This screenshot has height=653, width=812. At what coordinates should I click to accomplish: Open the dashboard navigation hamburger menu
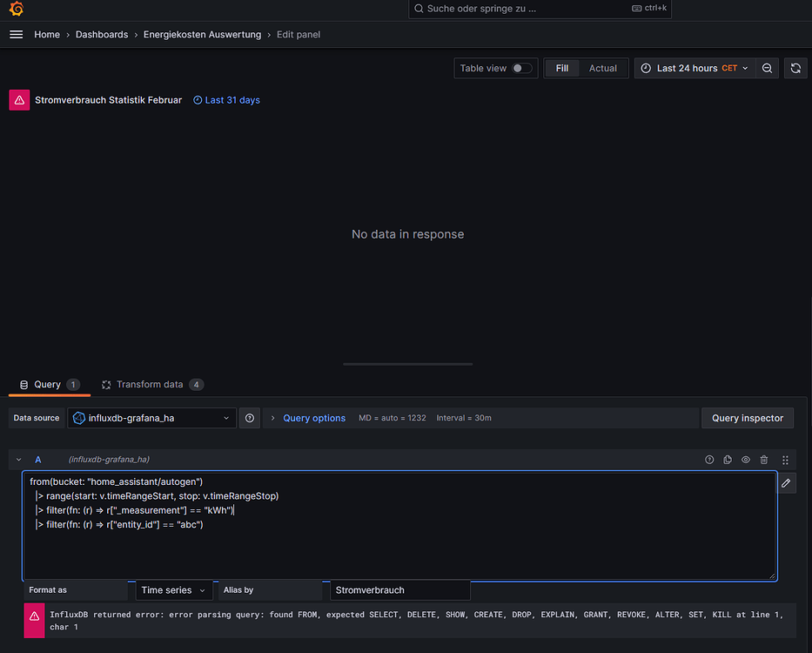coord(16,34)
